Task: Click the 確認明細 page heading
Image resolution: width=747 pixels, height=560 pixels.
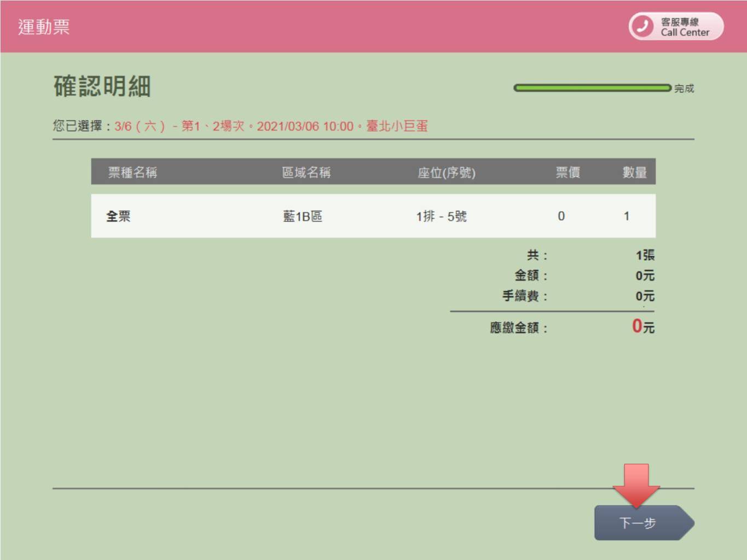Action: [102, 86]
